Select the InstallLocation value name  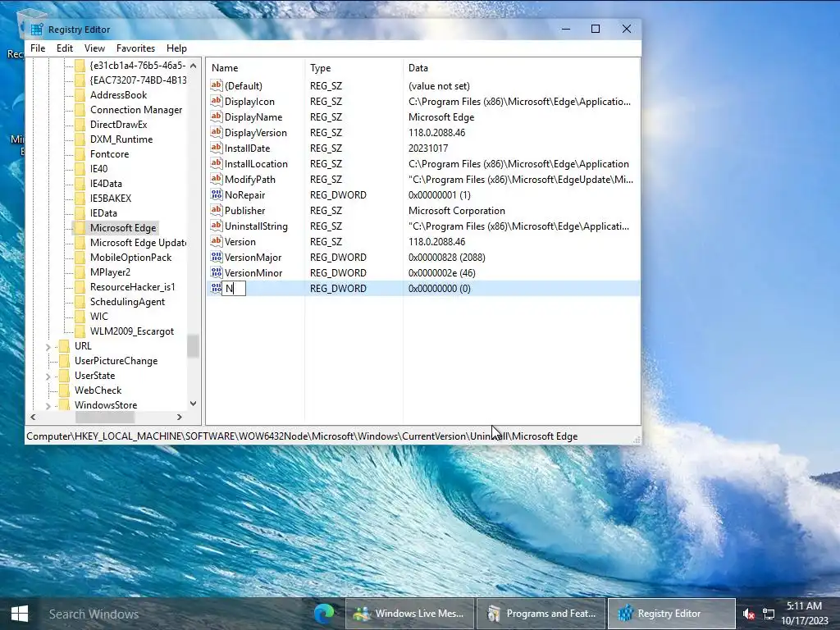tap(256, 164)
